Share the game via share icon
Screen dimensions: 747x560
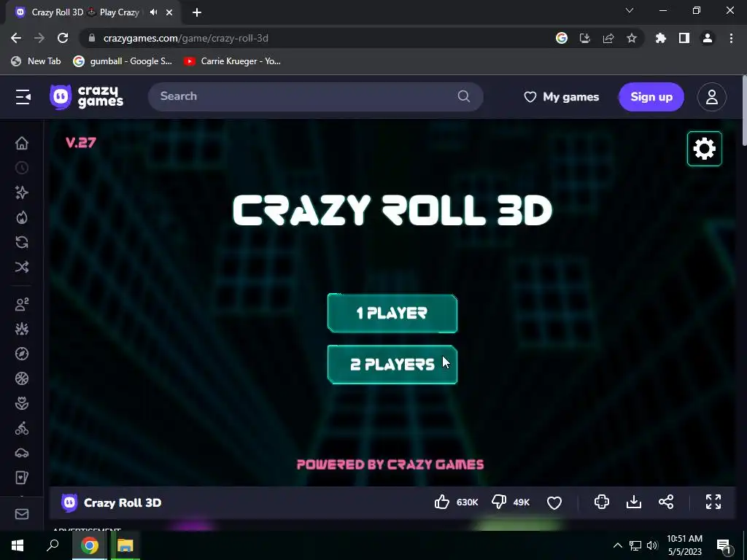point(666,502)
